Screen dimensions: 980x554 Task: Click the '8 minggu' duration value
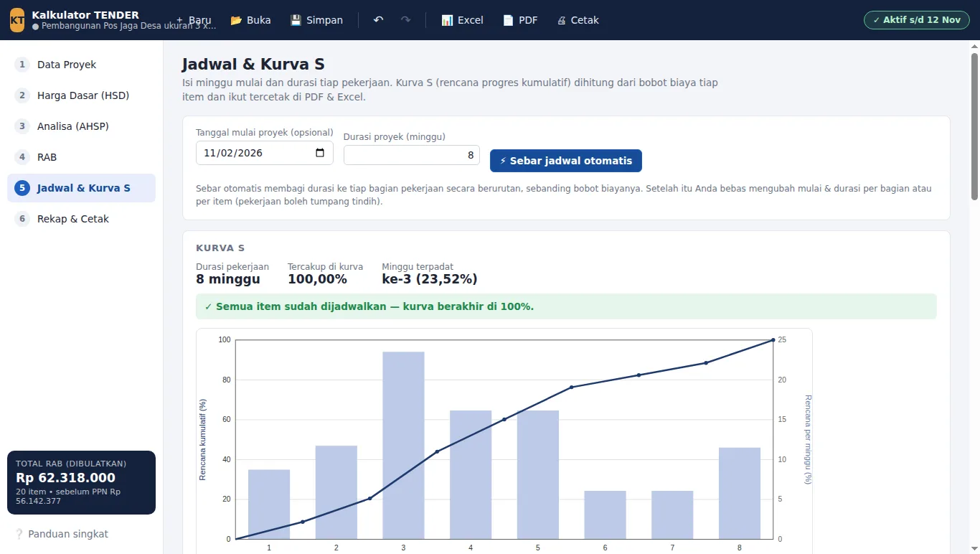click(x=228, y=279)
